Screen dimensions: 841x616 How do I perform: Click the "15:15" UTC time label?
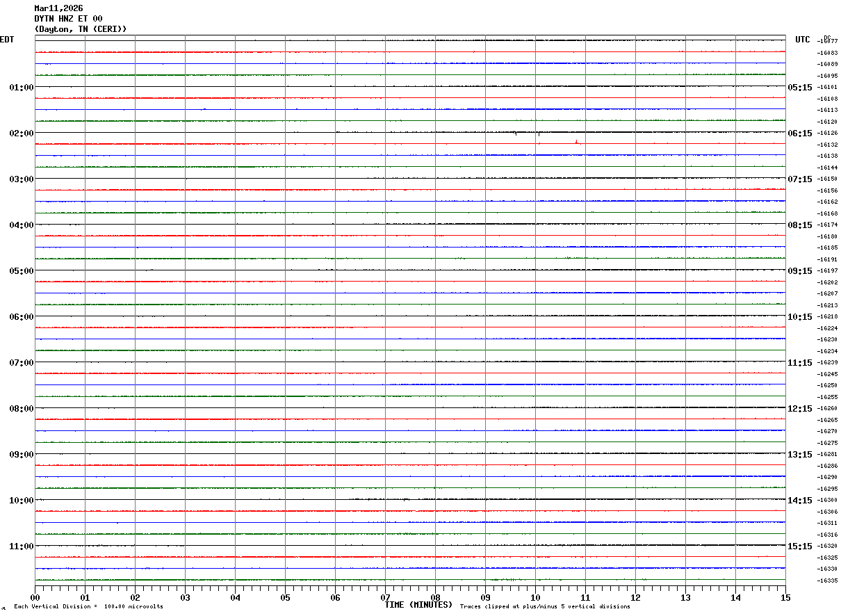[x=799, y=546]
